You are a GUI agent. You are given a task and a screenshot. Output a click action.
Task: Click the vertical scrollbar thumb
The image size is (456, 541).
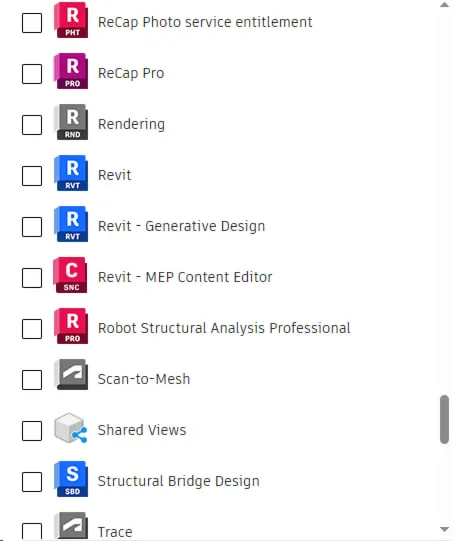click(444, 419)
